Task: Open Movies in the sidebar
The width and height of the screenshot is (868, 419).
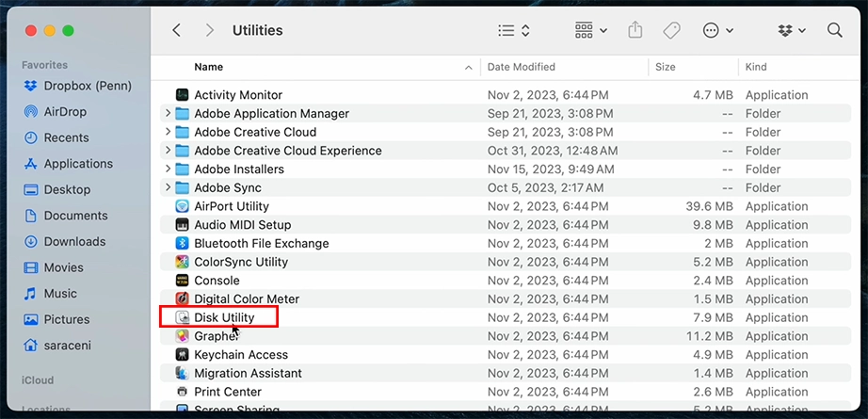Action: click(54, 268)
